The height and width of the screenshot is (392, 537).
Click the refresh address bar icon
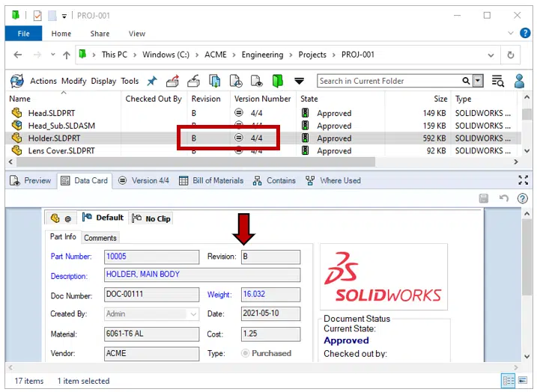pos(510,55)
